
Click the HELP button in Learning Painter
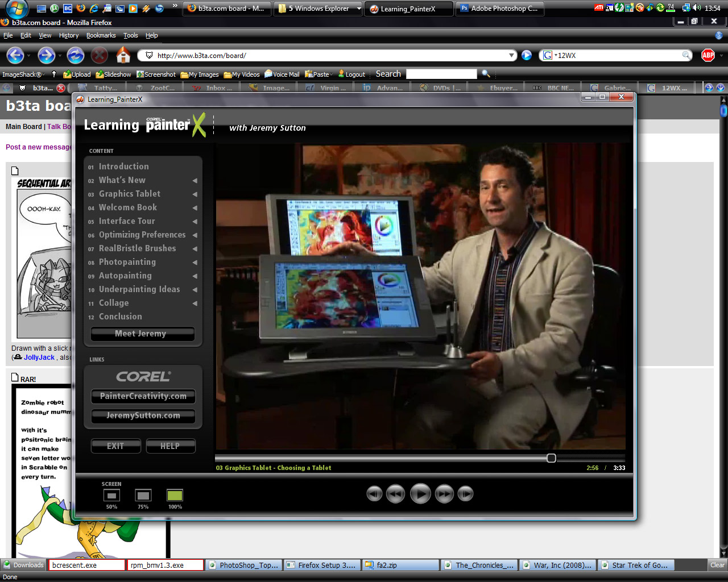(x=170, y=446)
